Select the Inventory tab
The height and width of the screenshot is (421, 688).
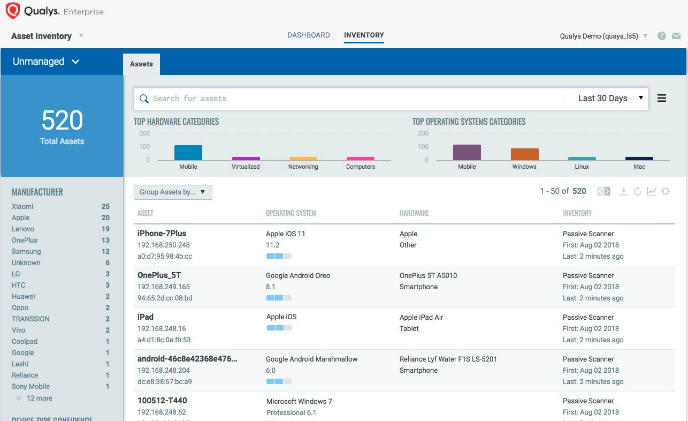coord(364,35)
